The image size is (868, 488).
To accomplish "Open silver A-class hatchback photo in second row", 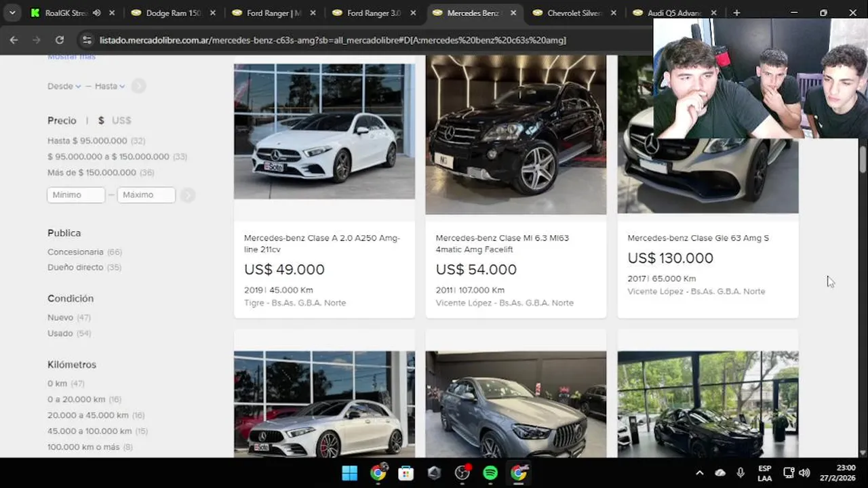I will (324, 404).
